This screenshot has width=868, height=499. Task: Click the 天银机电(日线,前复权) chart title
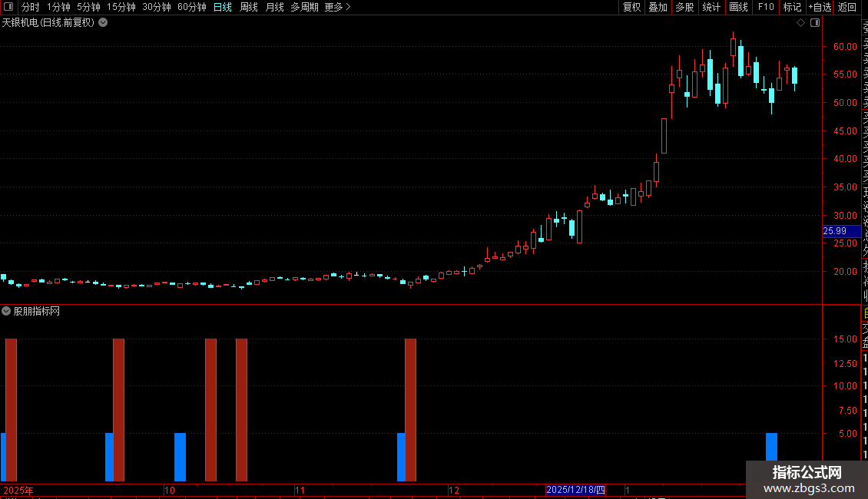tap(48, 23)
